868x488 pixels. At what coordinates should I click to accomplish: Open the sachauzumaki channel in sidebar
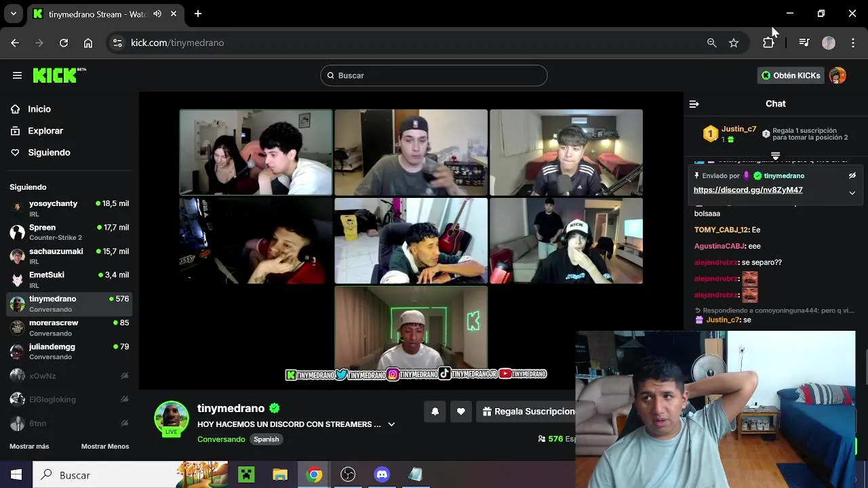(x=69, y=256)
